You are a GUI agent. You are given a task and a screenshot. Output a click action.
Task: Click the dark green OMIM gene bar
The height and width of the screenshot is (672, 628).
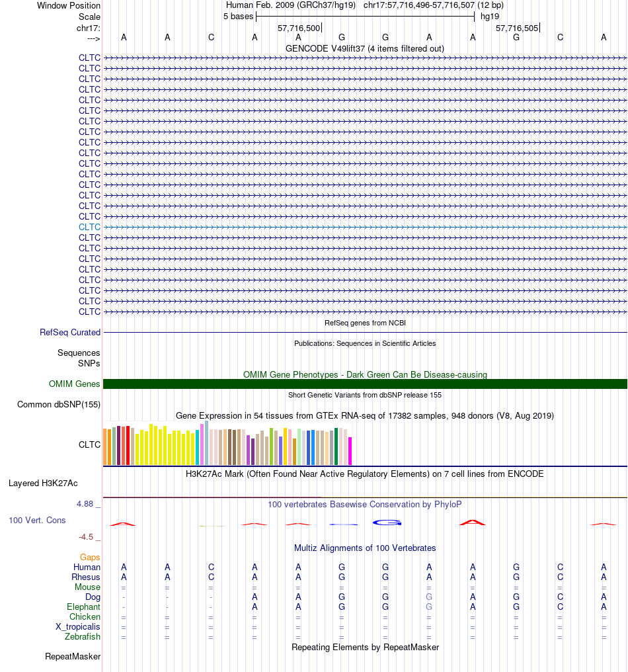(365, 384)
